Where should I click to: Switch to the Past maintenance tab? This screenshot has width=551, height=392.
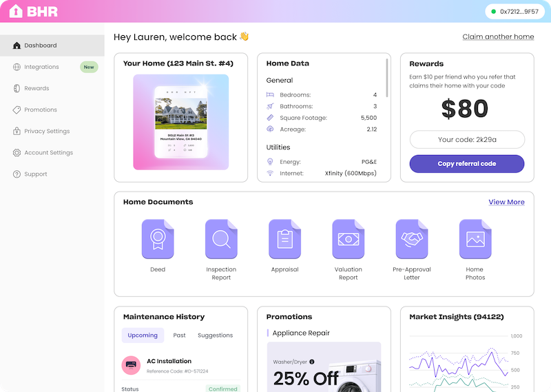179,336
